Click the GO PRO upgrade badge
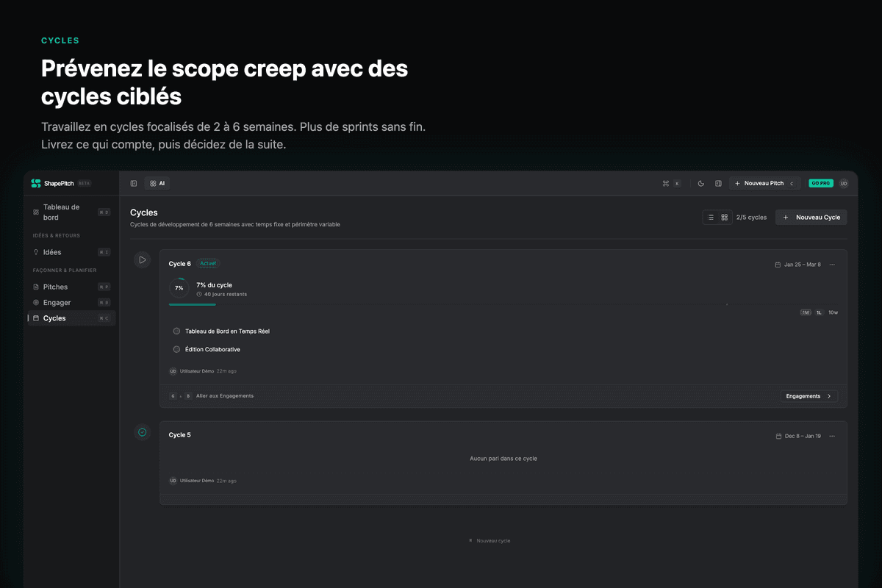Viewport: 882px width, 588px height. [x=820, y=183]
